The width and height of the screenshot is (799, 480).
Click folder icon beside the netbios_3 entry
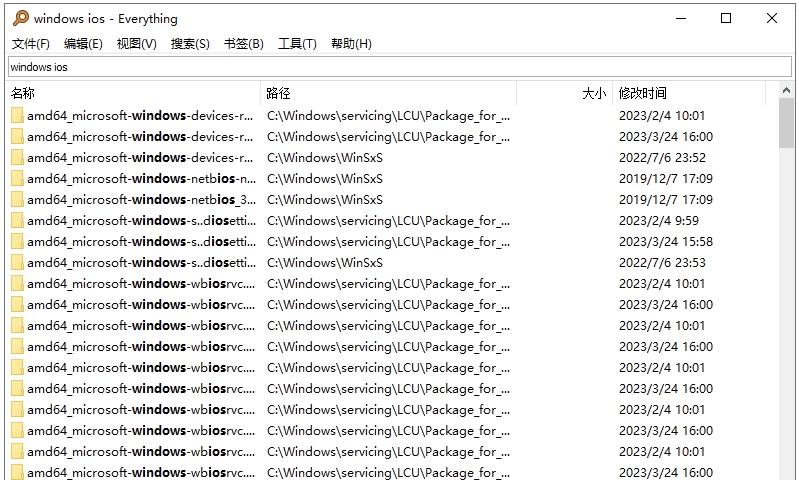click(x=17, y=199)
